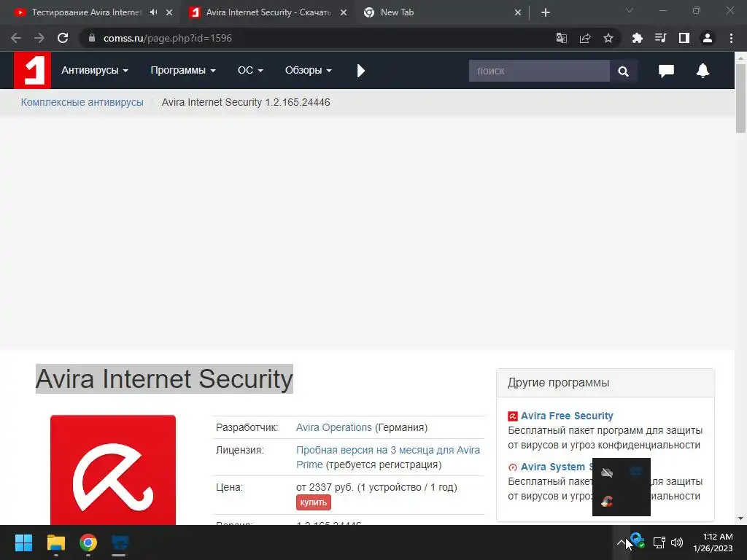
Task: Click the large Avira umbrella logo image
Action: (x=113, y=470)
